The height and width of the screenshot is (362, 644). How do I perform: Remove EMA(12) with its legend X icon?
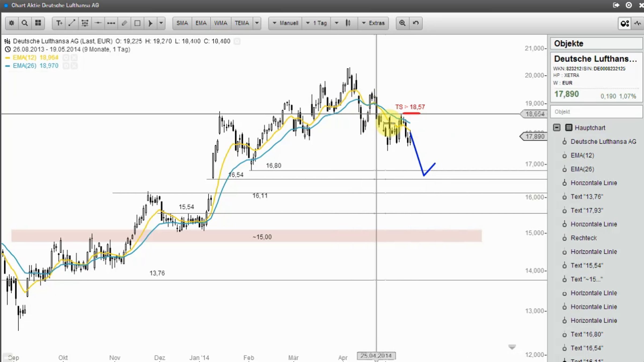tap(74, 58)
